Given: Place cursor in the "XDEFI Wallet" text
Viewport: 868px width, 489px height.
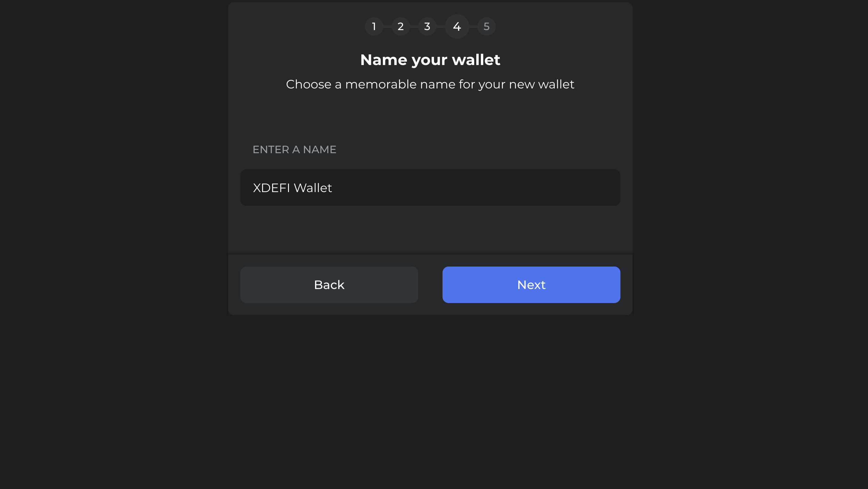Looking at the screenshot, I should point(292,188).
